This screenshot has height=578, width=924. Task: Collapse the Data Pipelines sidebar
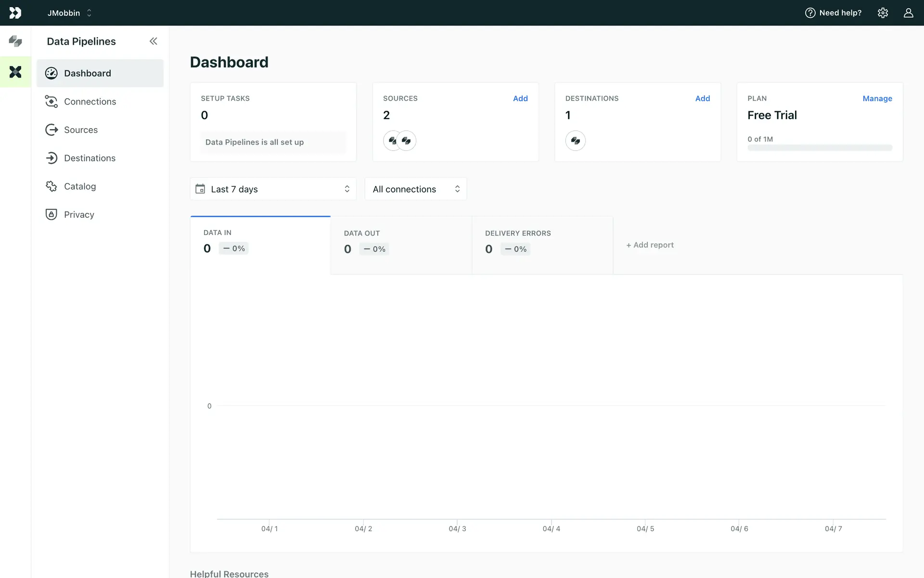(x=153, y=41)
